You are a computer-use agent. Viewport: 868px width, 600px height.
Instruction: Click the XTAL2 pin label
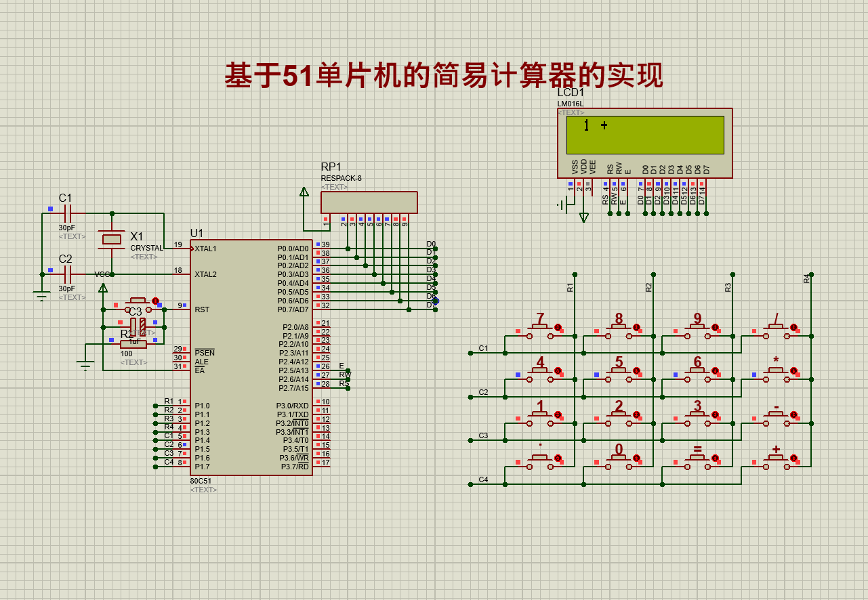(x=206, y=274)
